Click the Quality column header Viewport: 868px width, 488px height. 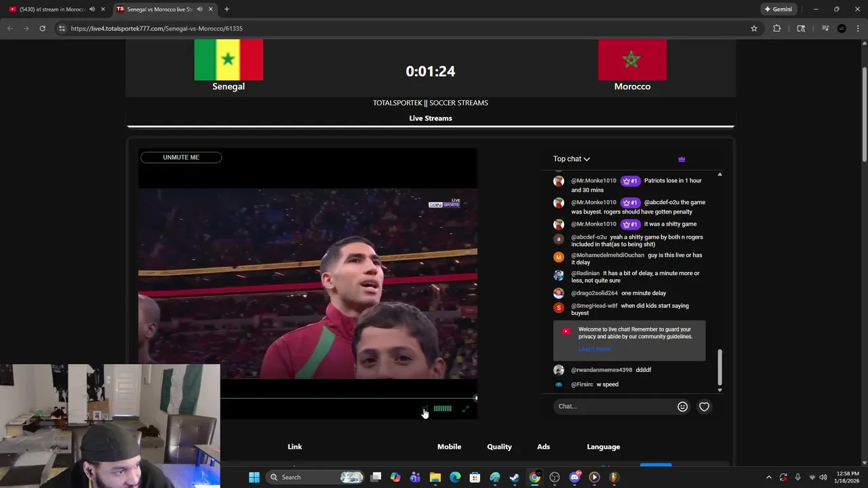click(x=499, y=447)
